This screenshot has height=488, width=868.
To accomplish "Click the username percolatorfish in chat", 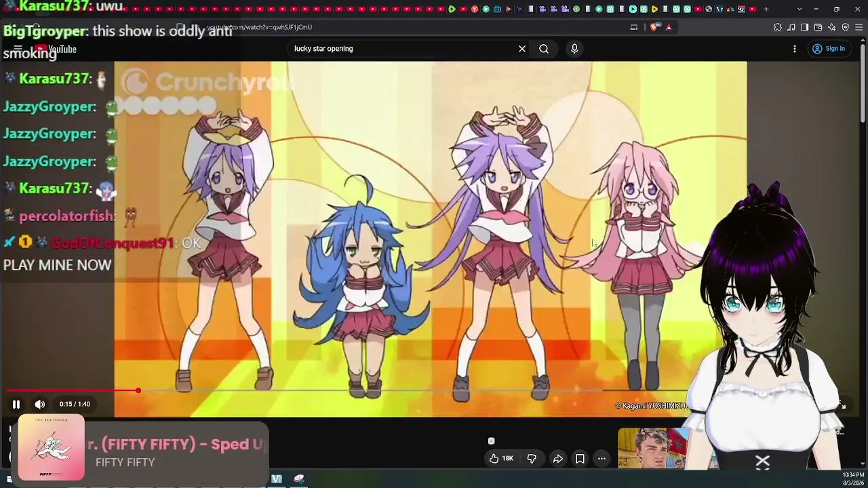I will click(x=67, y=216).
